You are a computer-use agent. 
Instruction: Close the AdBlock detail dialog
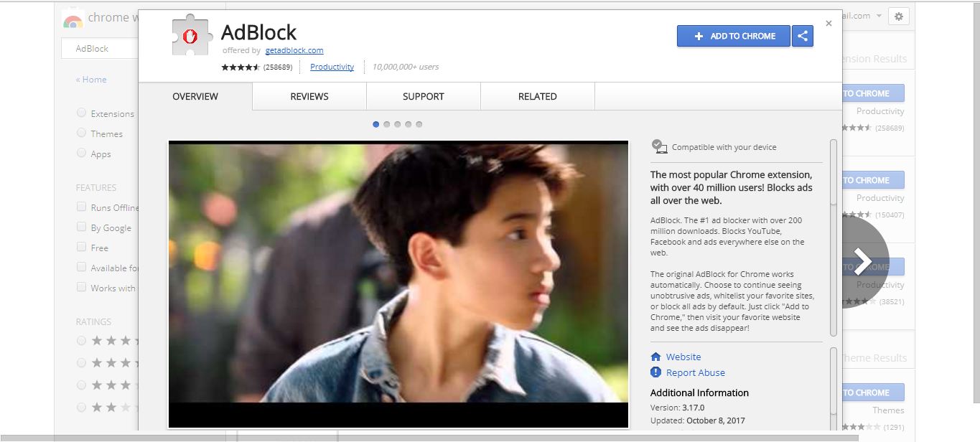tap(829, 24)
